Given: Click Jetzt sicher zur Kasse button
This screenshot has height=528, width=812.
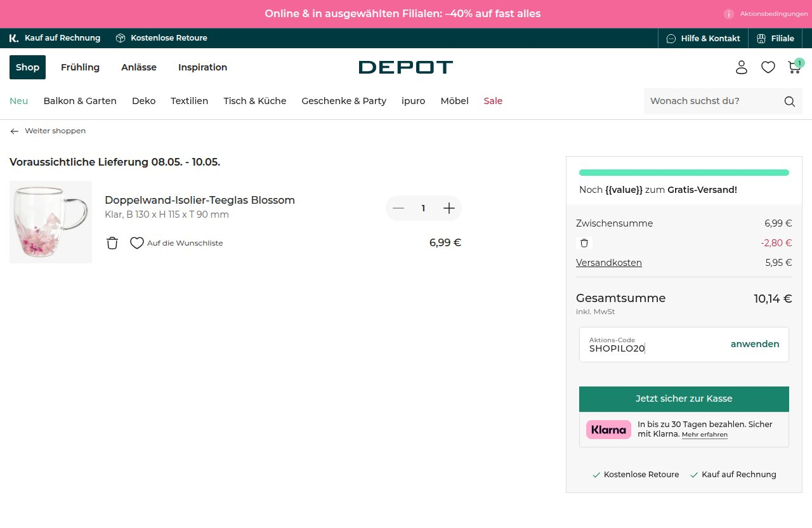Looking at the screenshot, I should click(x=684, y=399).
